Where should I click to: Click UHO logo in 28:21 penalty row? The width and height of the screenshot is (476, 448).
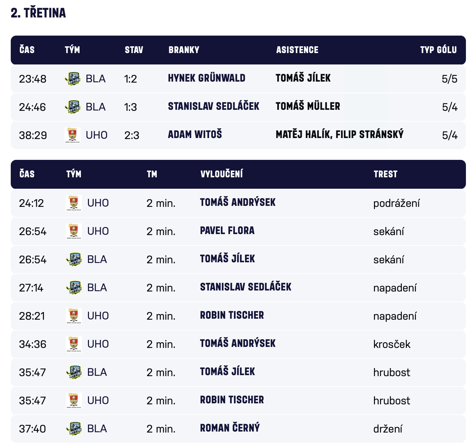click(x=74, y=316)
